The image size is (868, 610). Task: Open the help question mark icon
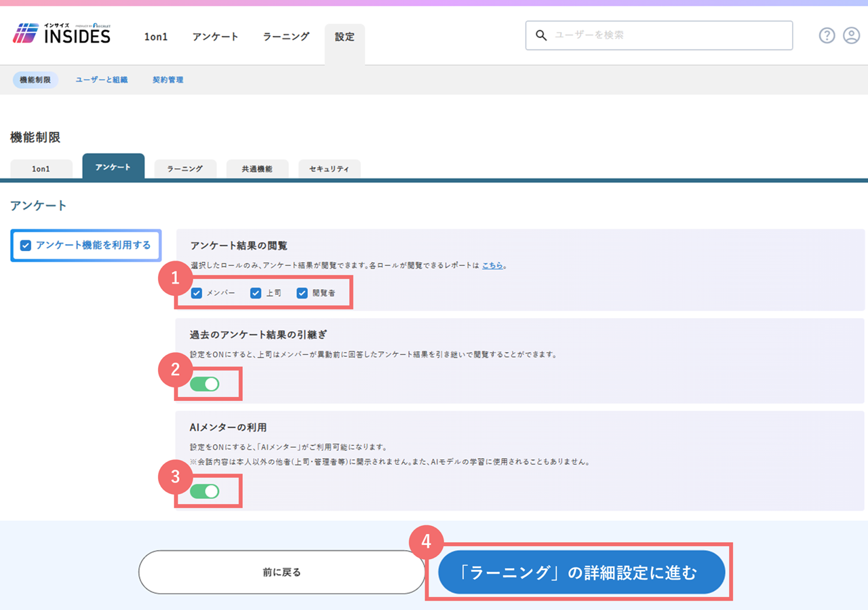point(827,35)
